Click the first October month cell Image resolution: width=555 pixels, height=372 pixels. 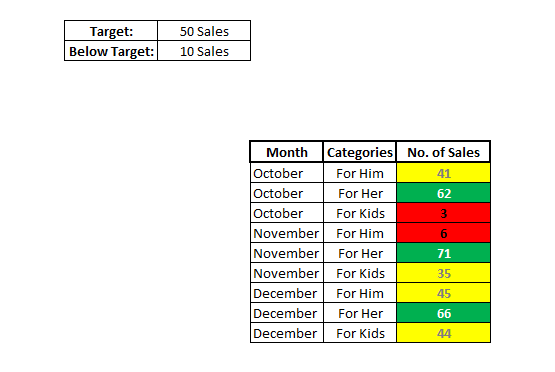[x=287, y=173]
